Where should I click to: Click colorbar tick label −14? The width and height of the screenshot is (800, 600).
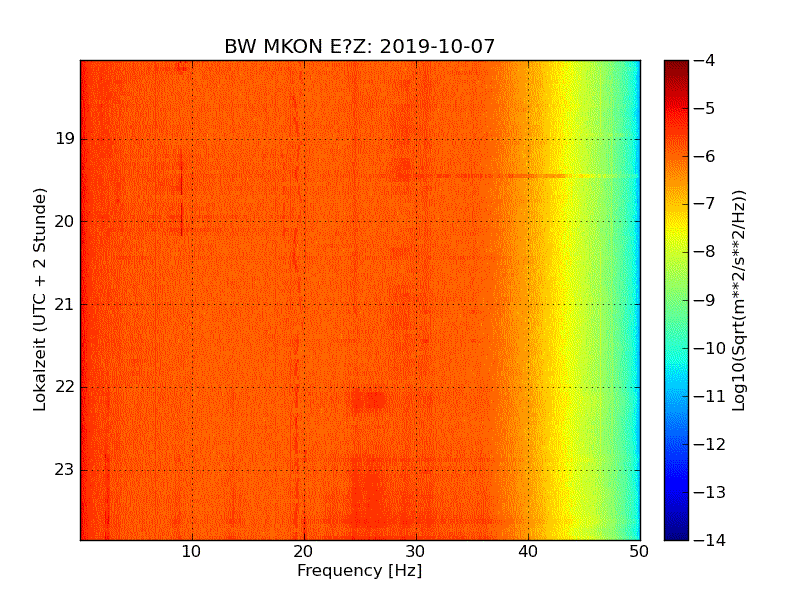[710, 540]
